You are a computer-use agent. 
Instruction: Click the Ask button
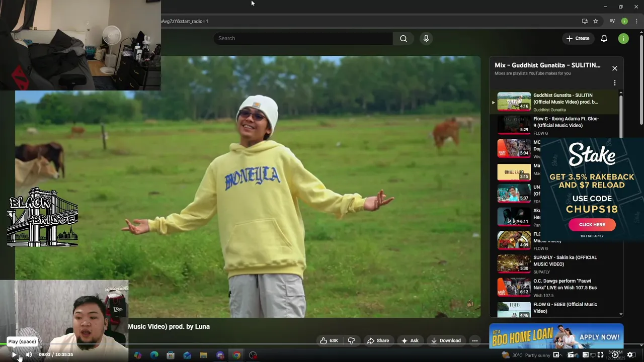point(410,340)
